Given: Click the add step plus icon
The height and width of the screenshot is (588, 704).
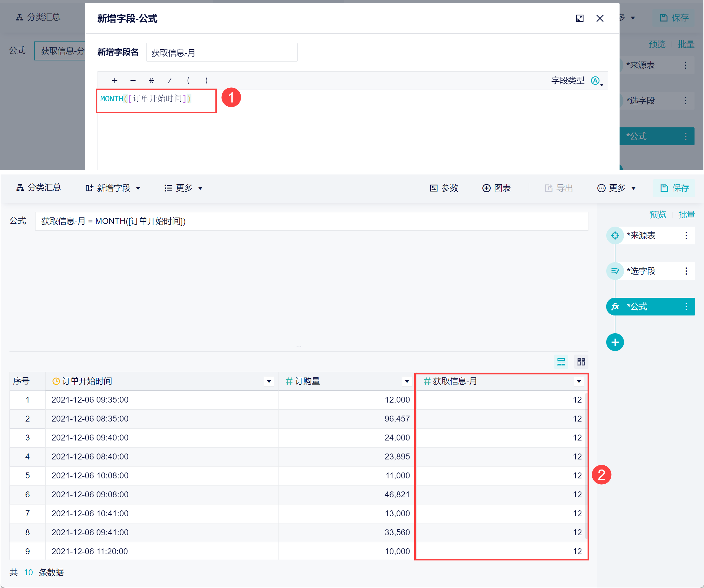Looking at the screenshot, I should coord(615,342).
